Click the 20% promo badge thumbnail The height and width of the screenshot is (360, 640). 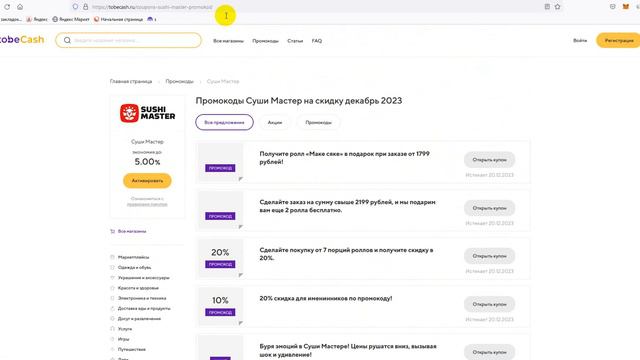(220, 258)
